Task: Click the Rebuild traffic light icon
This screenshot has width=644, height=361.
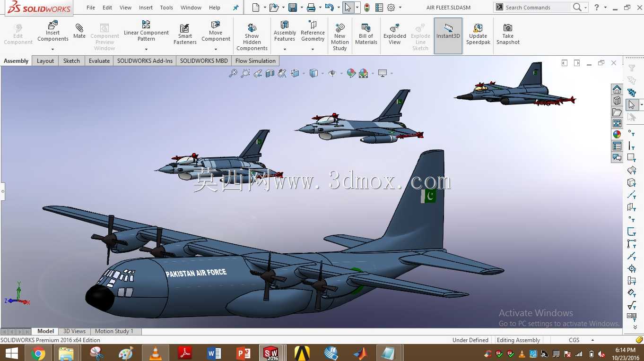Action: click(x=367, y=8)
